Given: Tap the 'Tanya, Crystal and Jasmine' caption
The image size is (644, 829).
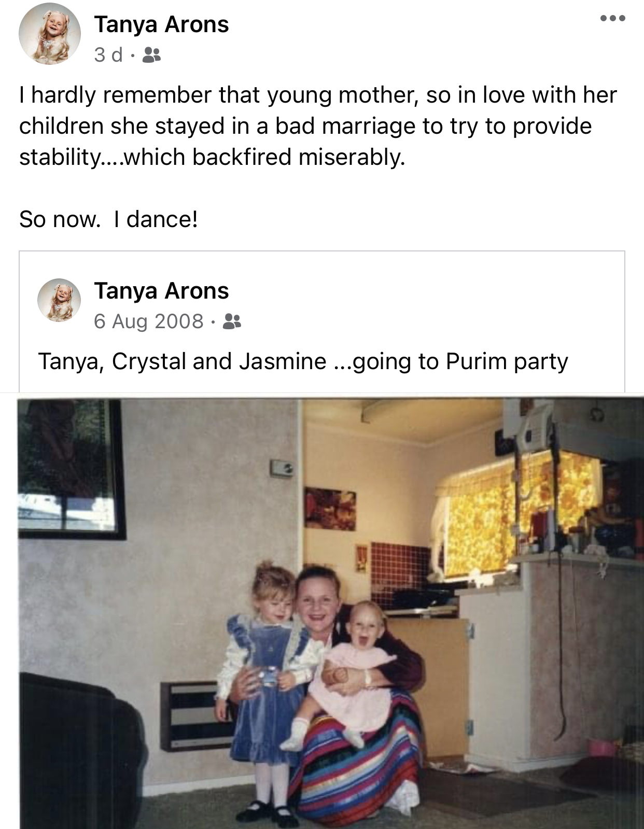Looking at the screenshot, I should [x=182, y=361].
